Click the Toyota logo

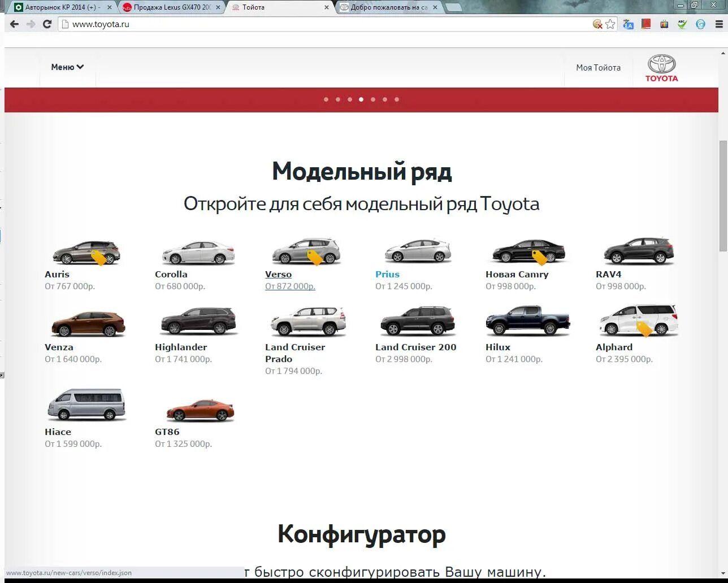tap(661, 68)
